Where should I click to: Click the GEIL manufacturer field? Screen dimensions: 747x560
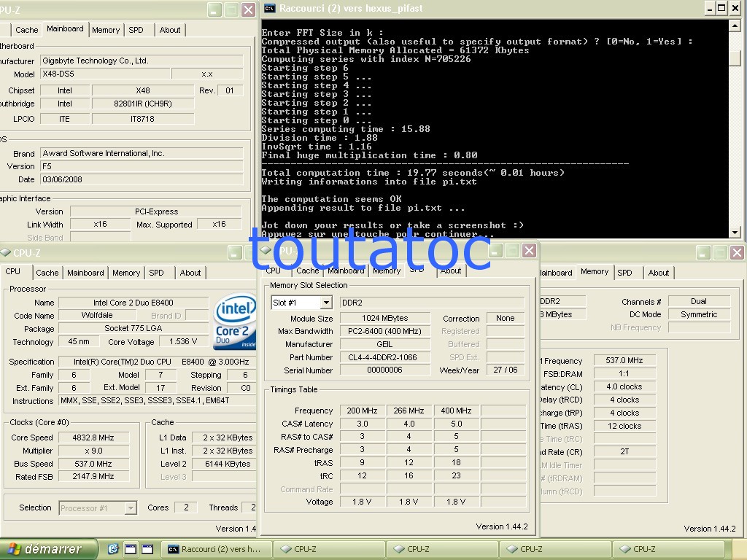385,344
